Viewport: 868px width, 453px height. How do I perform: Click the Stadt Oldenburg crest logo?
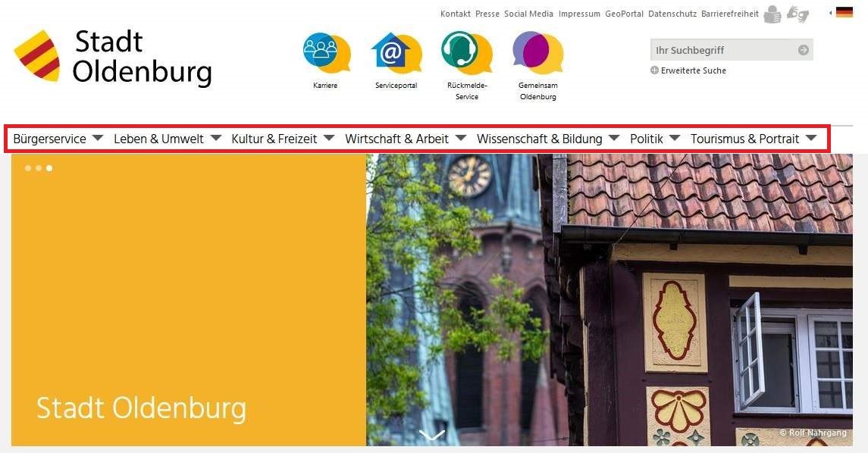coord(37,56)
